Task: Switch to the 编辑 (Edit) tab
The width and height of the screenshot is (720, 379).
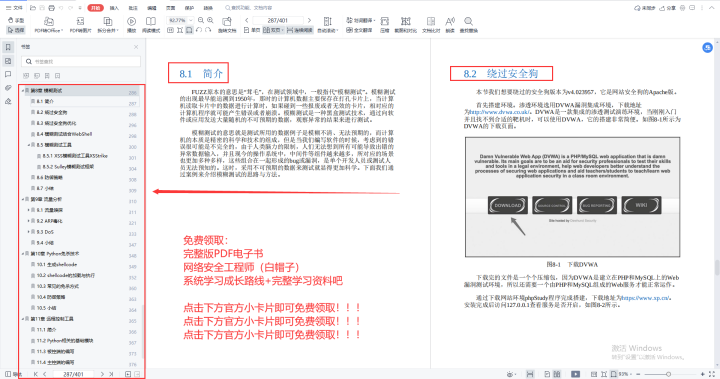Action: pyautogui.click(x=152, y=8)
